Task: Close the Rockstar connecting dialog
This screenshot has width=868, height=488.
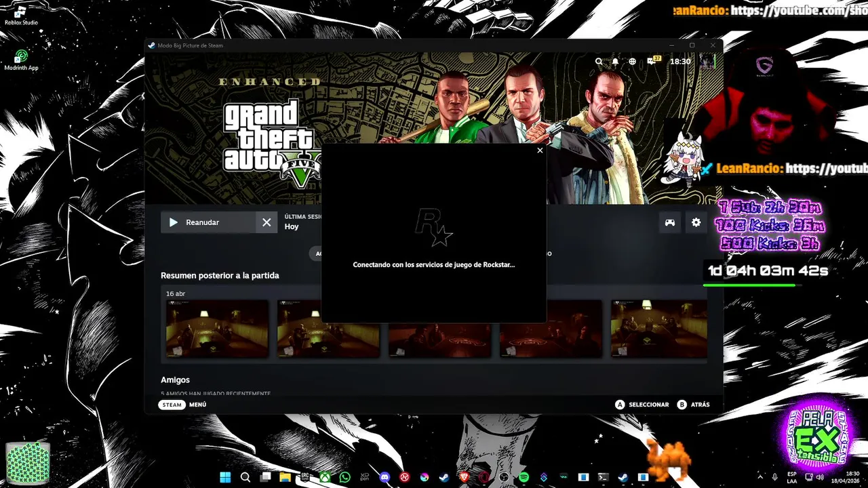Action: (x=540, y=150)
